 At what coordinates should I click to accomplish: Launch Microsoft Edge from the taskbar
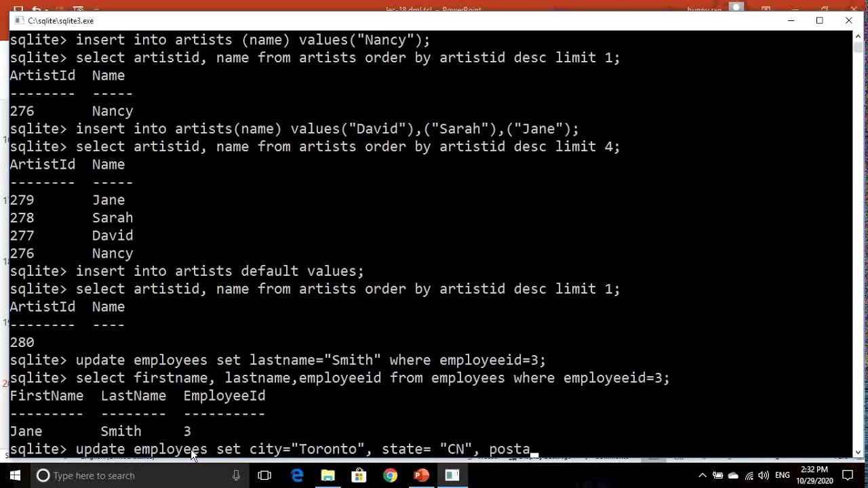point(297,476)
